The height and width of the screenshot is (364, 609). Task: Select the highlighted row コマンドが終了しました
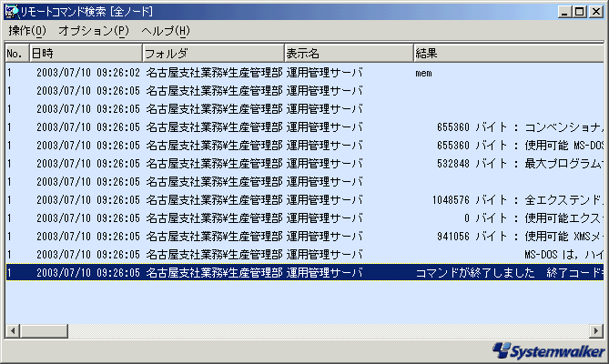(304, 273)
